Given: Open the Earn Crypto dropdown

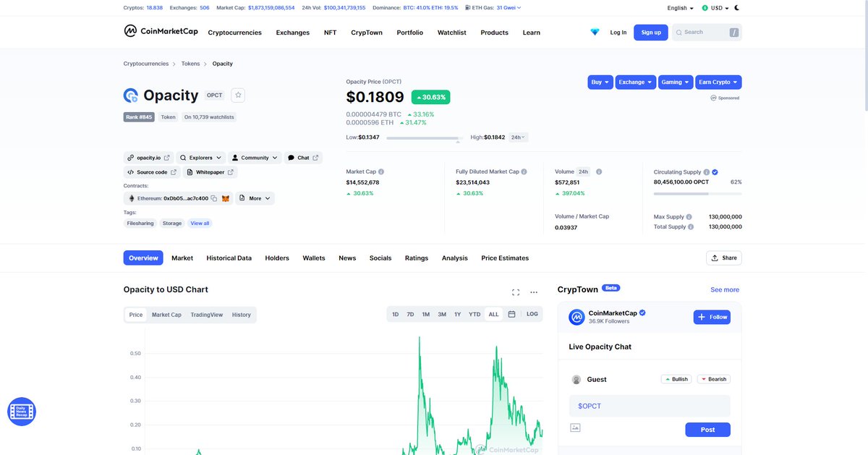Looking at the screenshot, I should 718,82.
